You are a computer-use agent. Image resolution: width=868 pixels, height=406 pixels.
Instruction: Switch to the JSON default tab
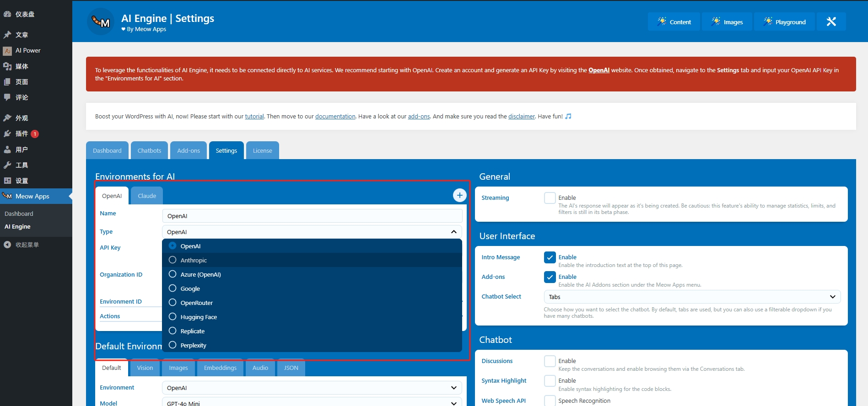(291, 368)
